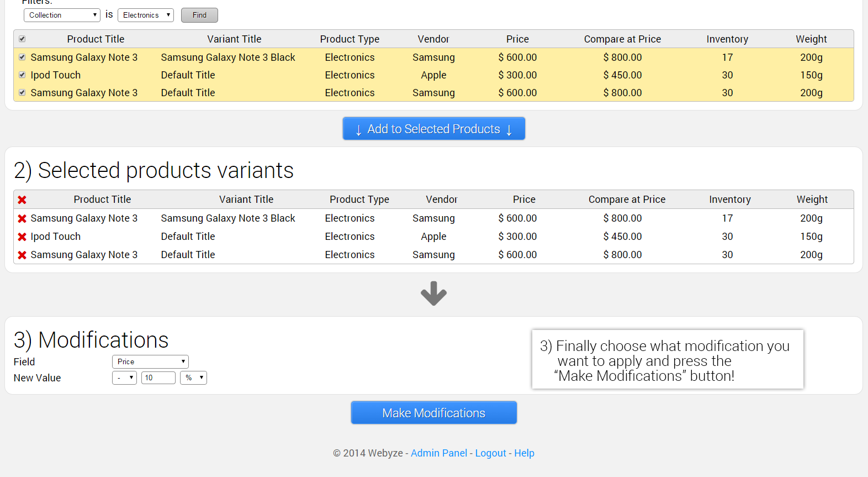This screenshot has height=477, width=868.
Task: Click the Make Modifications button
Action: [434, 413]
